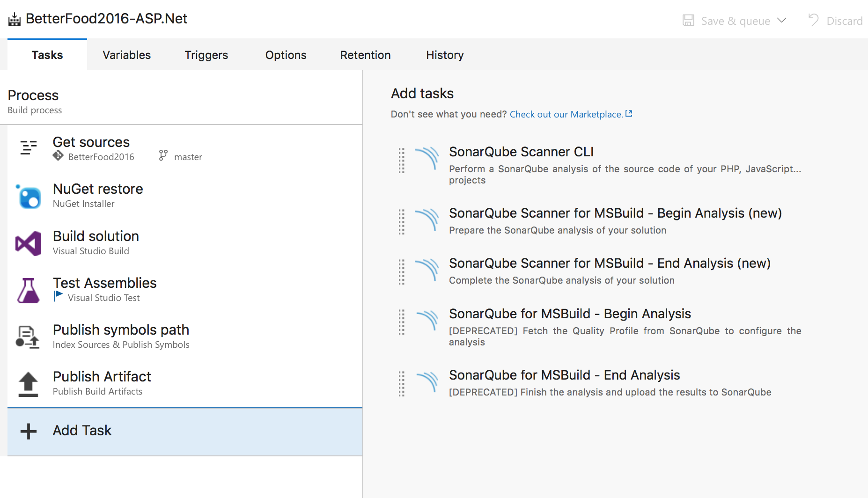Click the NuGet restore task icon

click(x=28, y=196)
